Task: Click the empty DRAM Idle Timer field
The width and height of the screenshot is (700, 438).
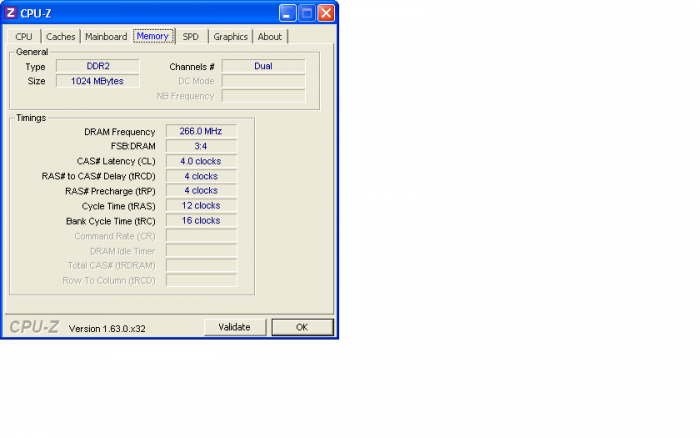Action: tap(201, 250)
